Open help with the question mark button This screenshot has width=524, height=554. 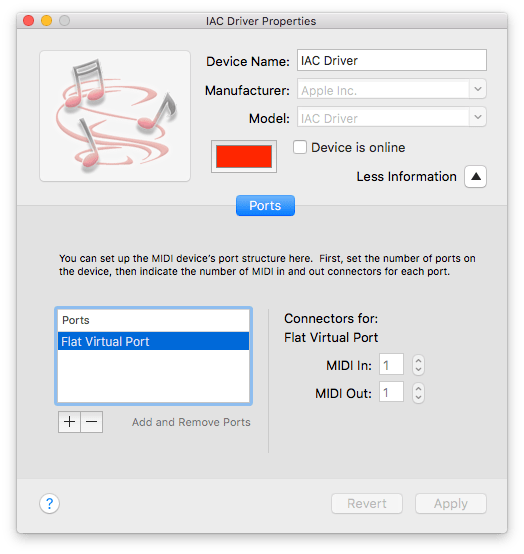point(49,503)
